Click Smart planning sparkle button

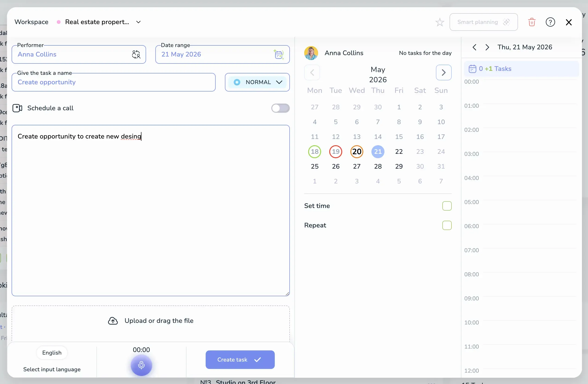pos(483,22)
